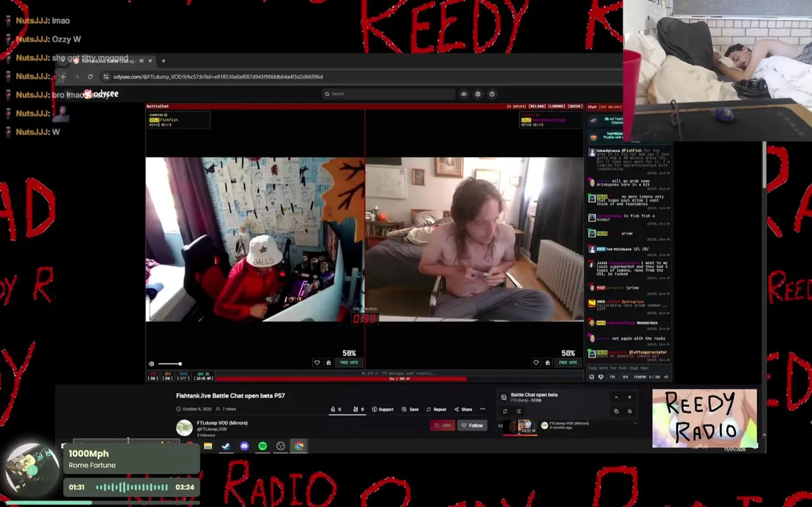Toggle playlist shuffle icon
Screen dimensions: 812x507
519,411
